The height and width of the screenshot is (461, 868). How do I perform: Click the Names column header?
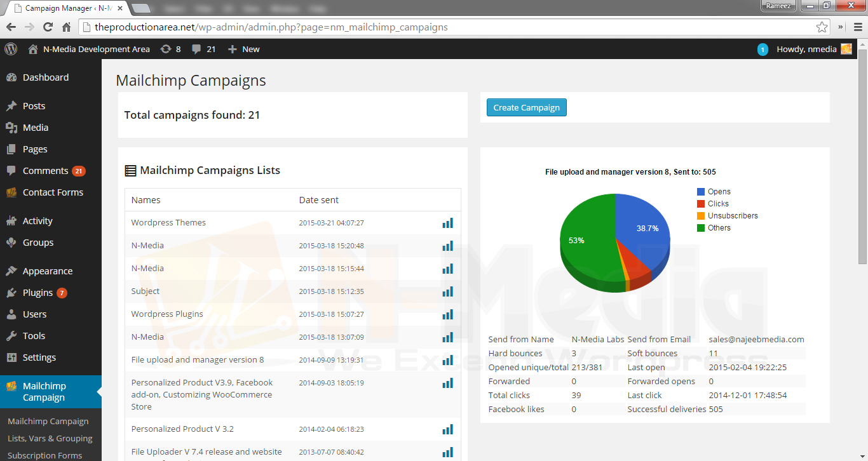pos(146,200)
